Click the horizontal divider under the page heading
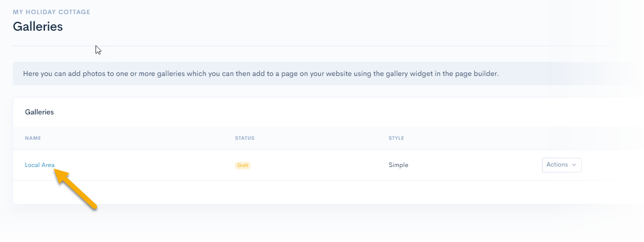This screenshot has width=644, height=242. (322, 46)
